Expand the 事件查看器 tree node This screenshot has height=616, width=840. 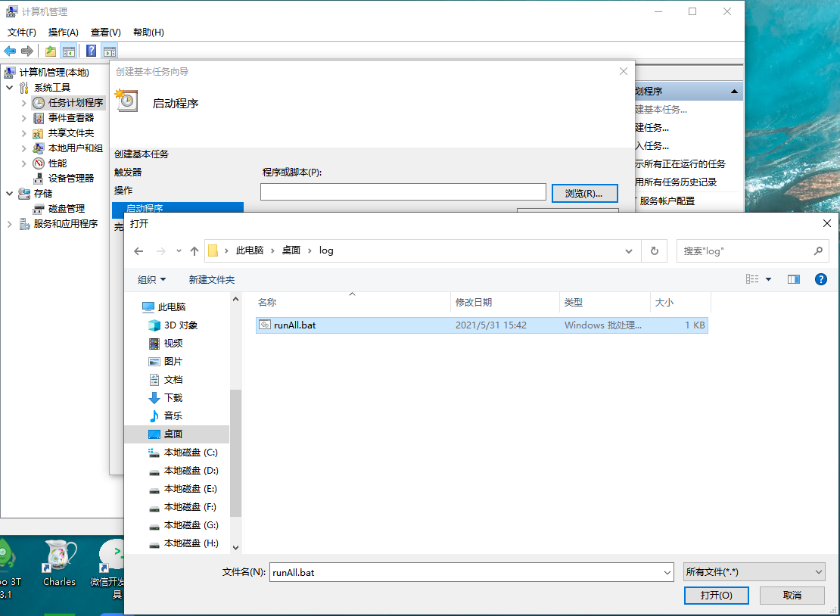[23, 118]
